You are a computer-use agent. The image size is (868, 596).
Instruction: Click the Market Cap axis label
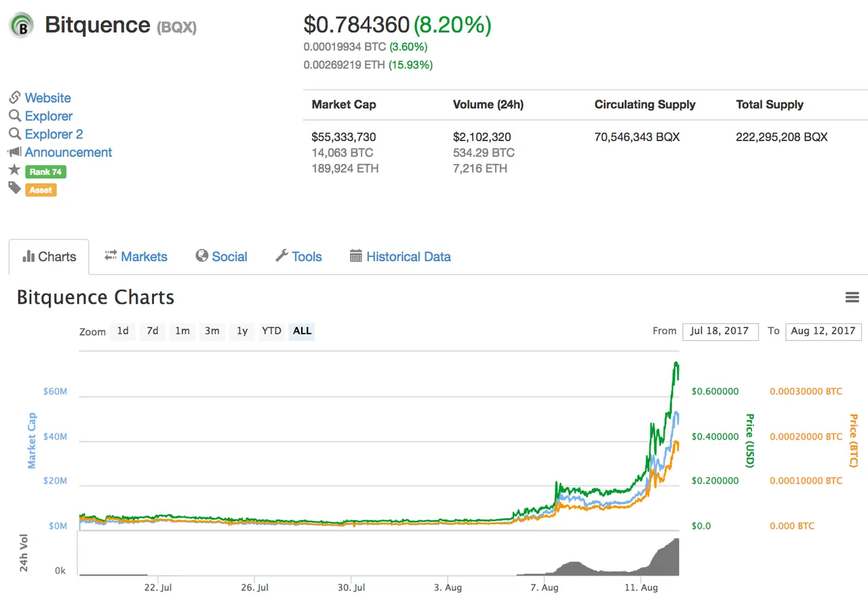click(x=32, y=441)
